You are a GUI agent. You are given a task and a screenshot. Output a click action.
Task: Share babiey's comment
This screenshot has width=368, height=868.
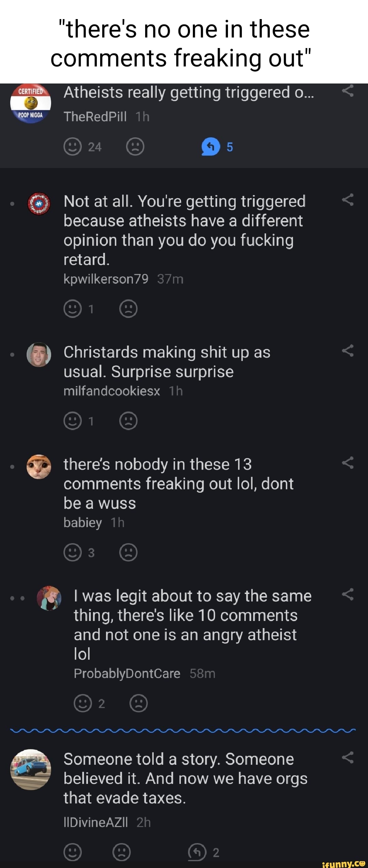348,463
